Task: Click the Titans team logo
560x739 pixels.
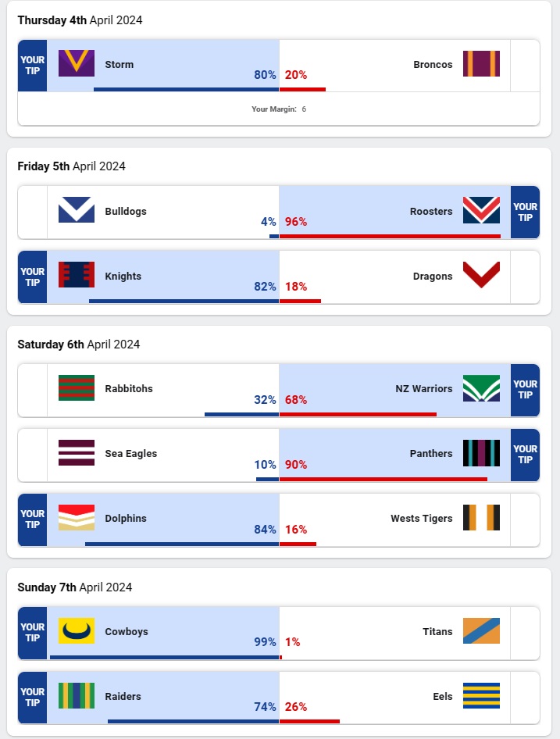Action: click(481, 630)
